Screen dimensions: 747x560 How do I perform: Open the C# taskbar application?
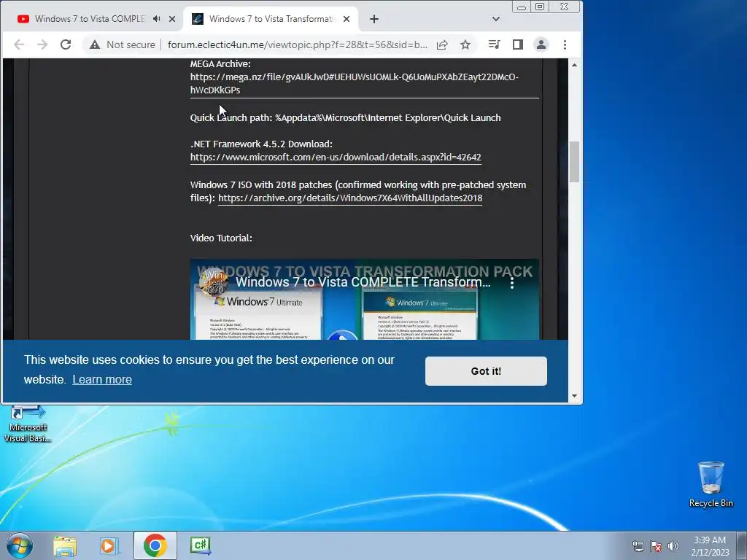click(200, 545)
